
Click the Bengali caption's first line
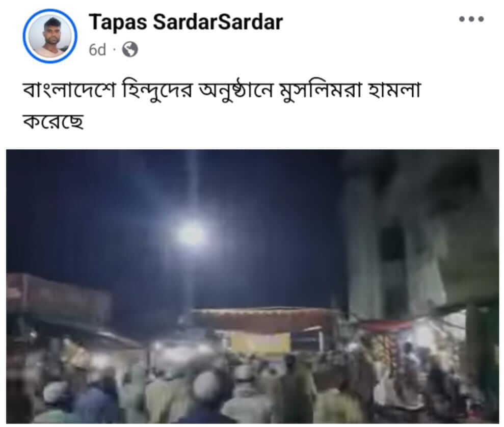pos(222,89)
